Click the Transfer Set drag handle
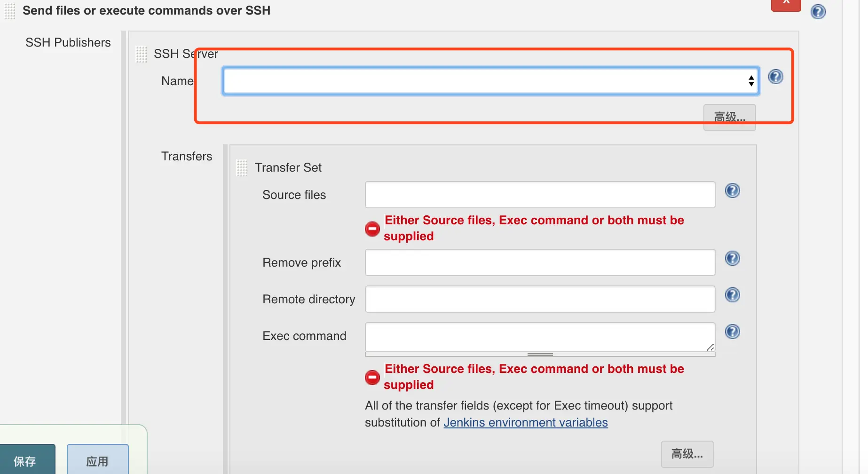 point(242,168)
